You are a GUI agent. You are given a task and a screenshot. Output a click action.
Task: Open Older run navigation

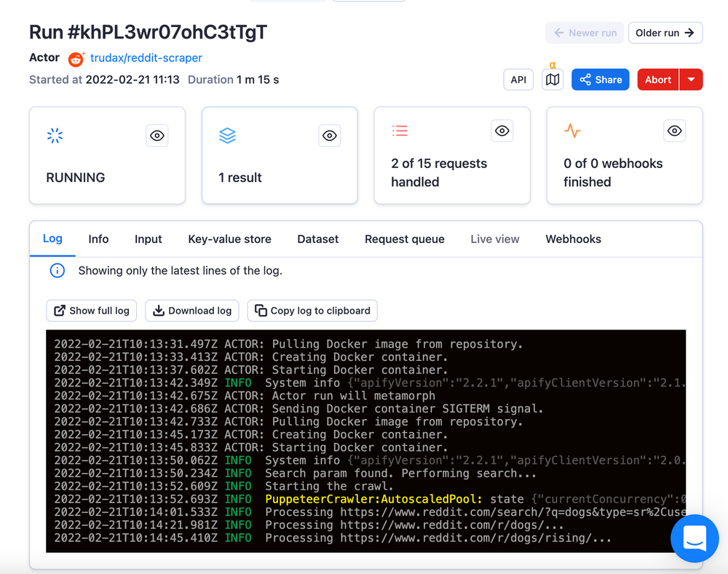pos(665,33)
